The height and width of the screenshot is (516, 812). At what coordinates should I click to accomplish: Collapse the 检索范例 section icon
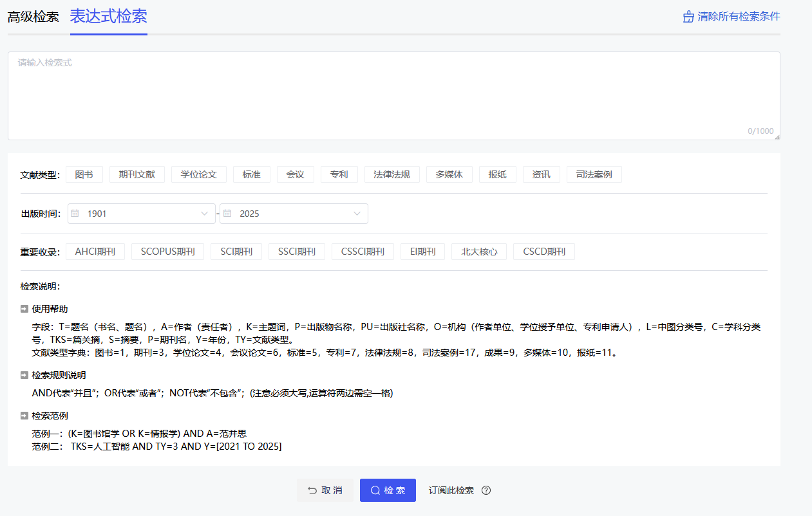(23, 415)
